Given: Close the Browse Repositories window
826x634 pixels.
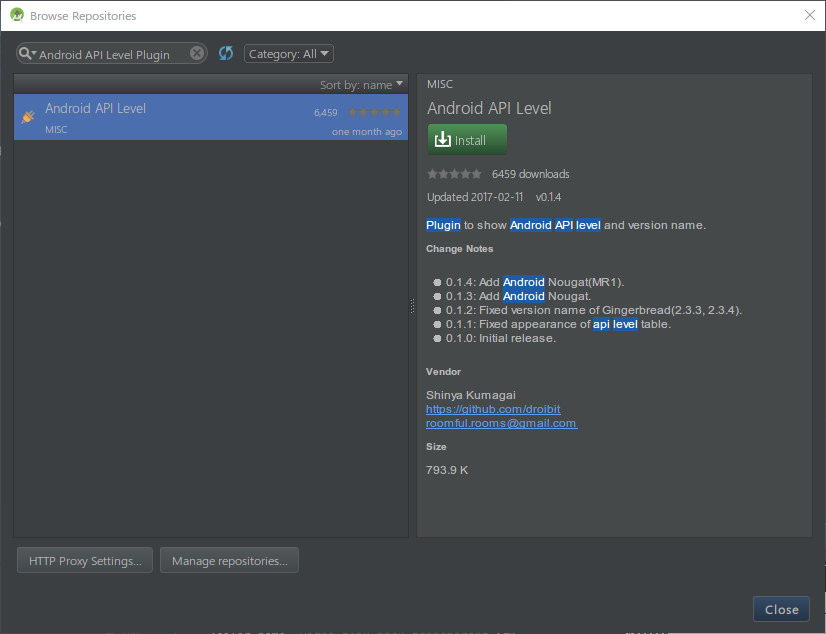Looking at the screenshot, I should point(810,15).
